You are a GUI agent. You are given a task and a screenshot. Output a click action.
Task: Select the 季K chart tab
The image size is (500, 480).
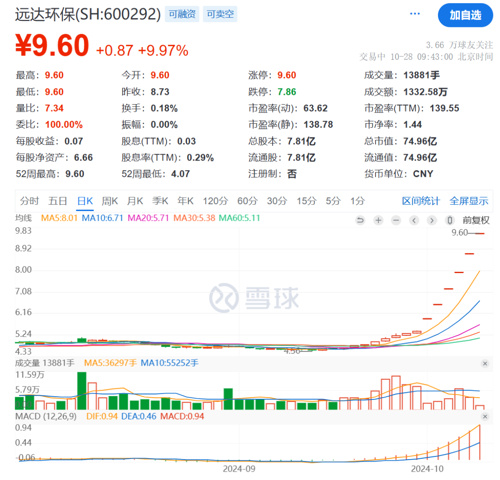coord(160,201)
